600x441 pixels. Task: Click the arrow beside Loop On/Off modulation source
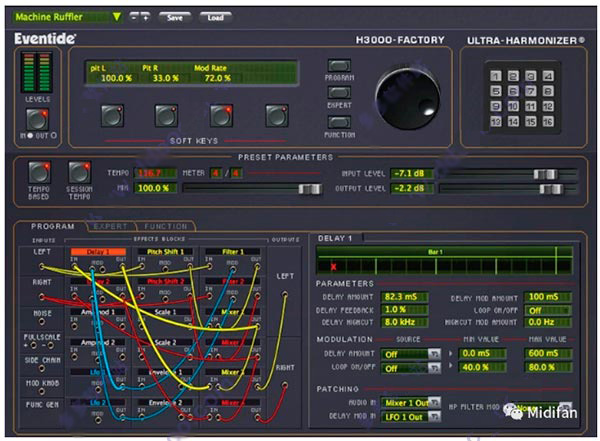tap(450, 366)
